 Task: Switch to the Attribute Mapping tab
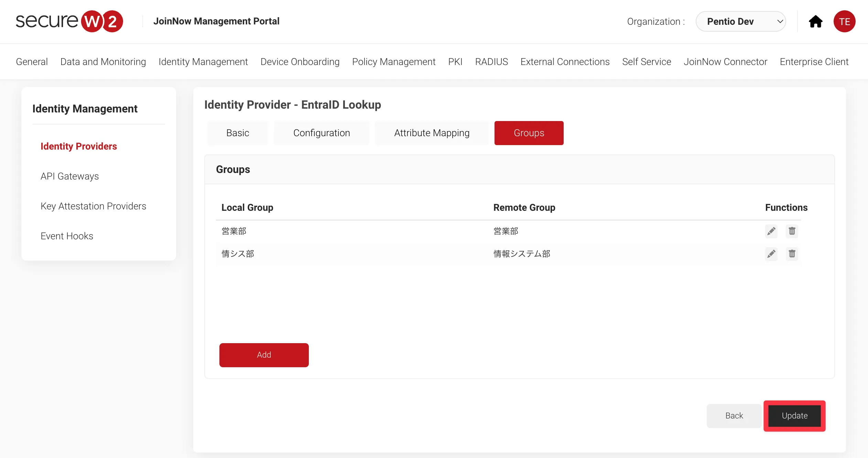tap(432, 133)
